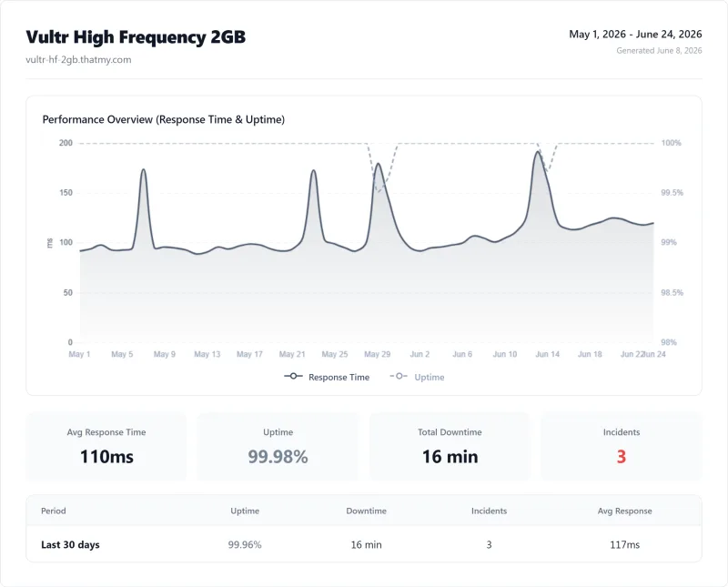Click the 99.96% uptime table cell
Viewport: 728px width, 587px height.
[245, 545]
